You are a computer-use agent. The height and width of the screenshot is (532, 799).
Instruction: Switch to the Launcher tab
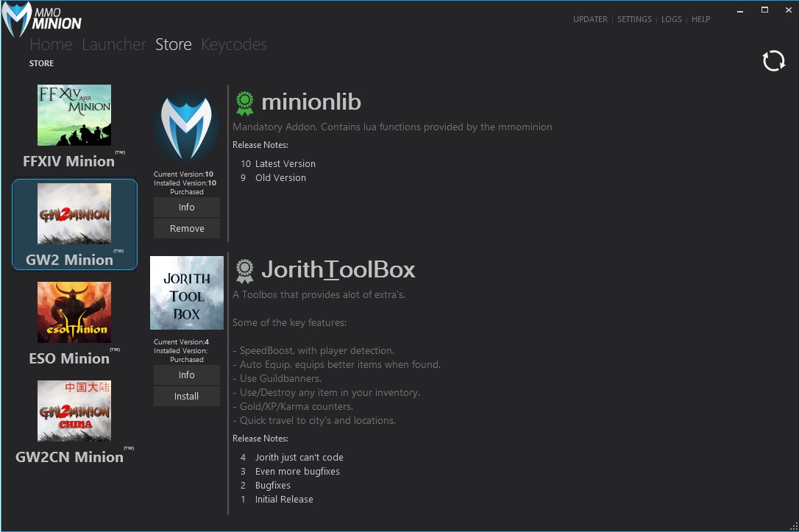113,45
